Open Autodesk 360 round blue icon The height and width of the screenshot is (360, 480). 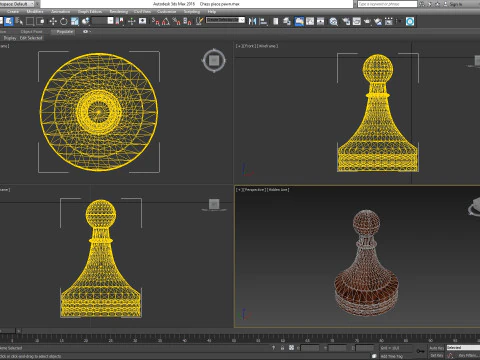[410, 21]
